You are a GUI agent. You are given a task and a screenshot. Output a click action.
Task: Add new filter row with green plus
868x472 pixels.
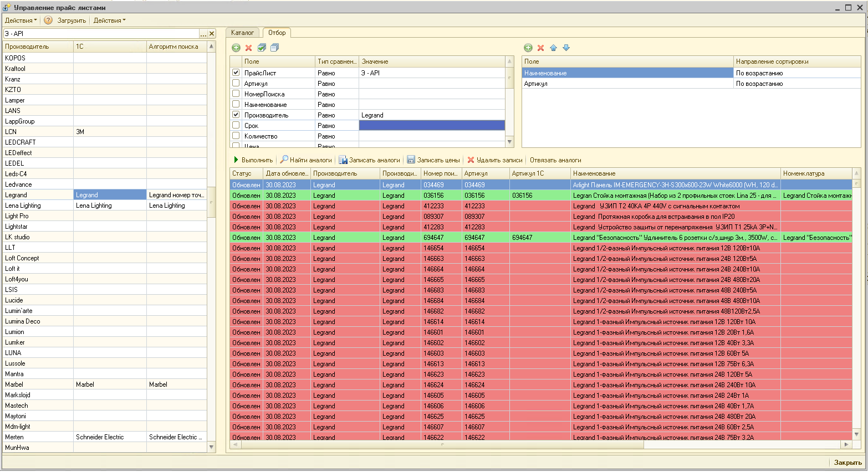click(236, 48)
